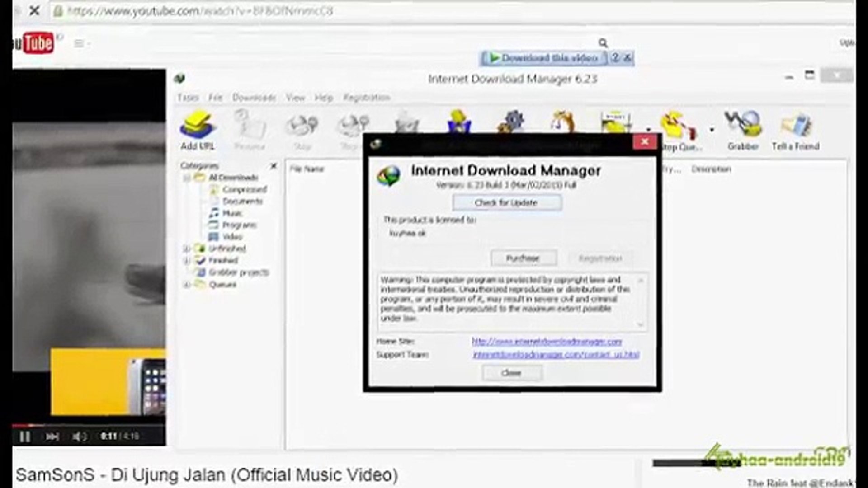The width and height of the screenshot is (868, 488).
Task: Select Compressed category
Action: [245, 189]
